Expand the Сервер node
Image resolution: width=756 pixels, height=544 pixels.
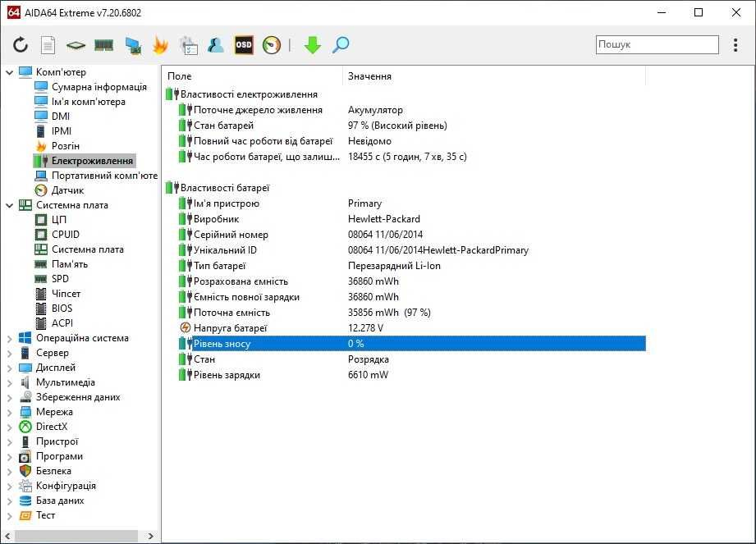click(10, 353)
